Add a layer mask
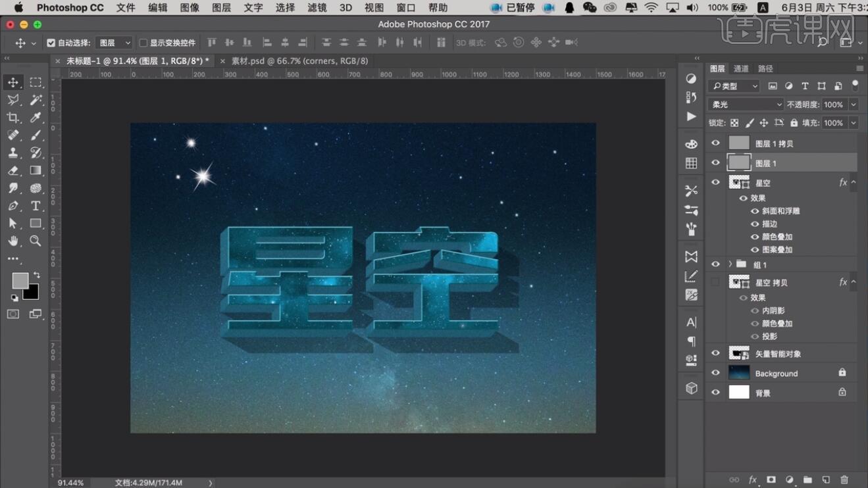Image resolution: width=868 pixels, height=488 pixels. tap(771, 480)
